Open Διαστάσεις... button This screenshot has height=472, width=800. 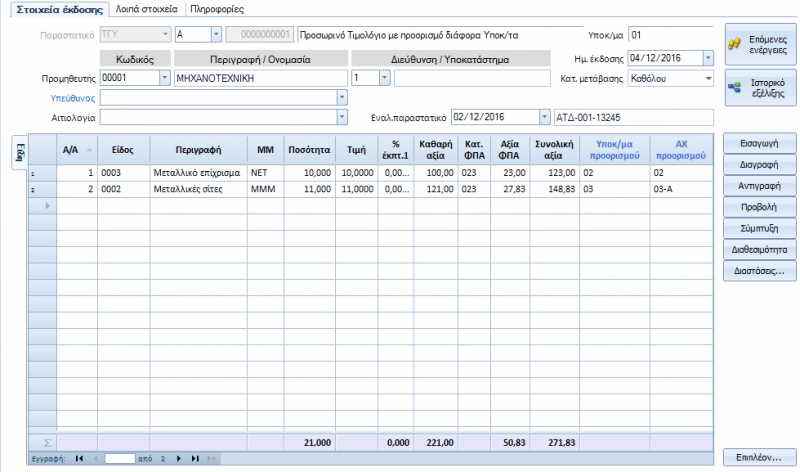pyautogui.click(x=759, y=271)
